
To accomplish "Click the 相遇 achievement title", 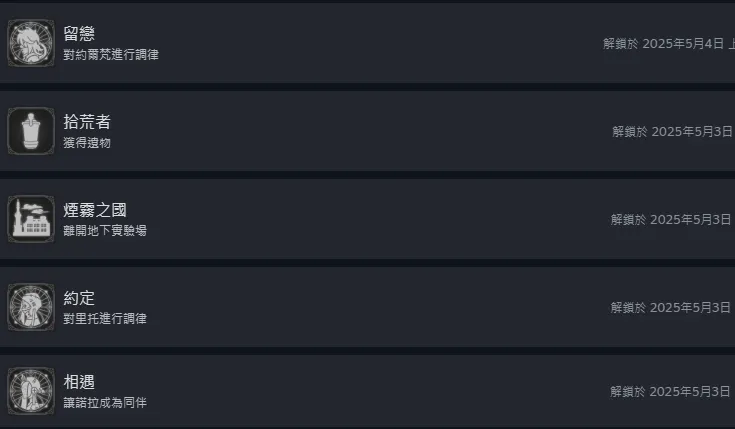I will coord(79,382).
